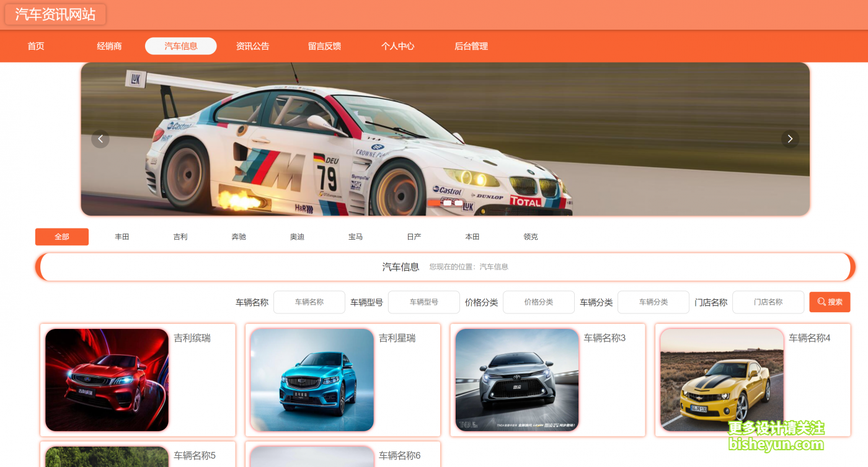Focus the 车辆名称 search field
Image resolution: width=868 pixels, height=467 pixels.
coord(309,302)
